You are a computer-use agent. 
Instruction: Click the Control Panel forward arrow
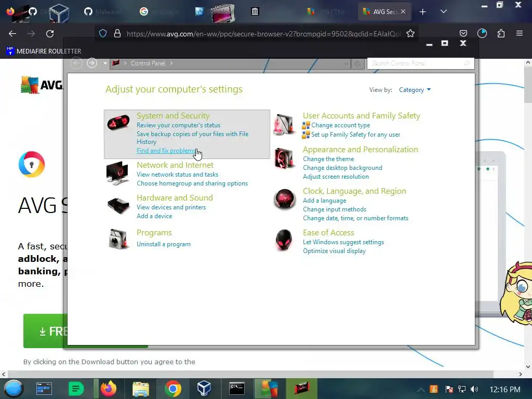92,63
